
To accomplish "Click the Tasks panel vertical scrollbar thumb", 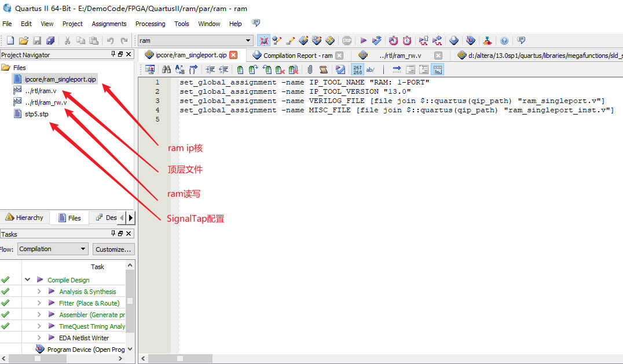I will point(130,301).
